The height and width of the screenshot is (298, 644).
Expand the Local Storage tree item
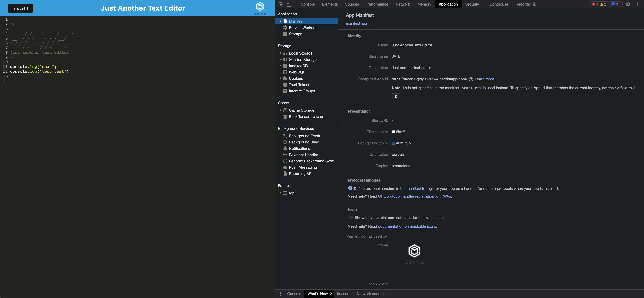click(280, 53)
